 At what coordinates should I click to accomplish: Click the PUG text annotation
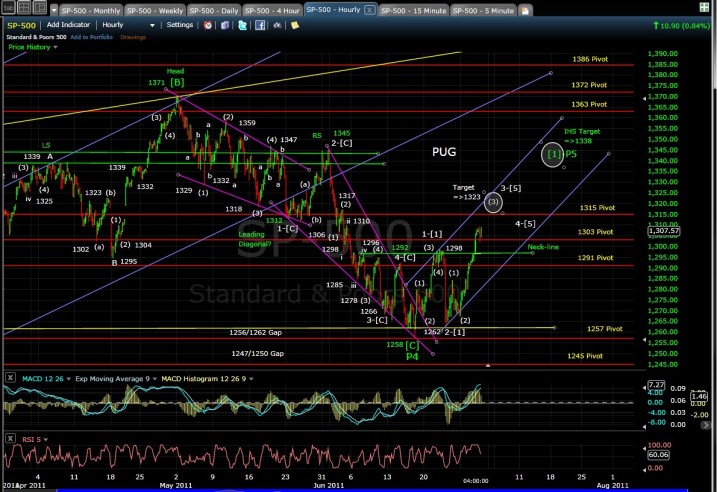click(444, 152)
